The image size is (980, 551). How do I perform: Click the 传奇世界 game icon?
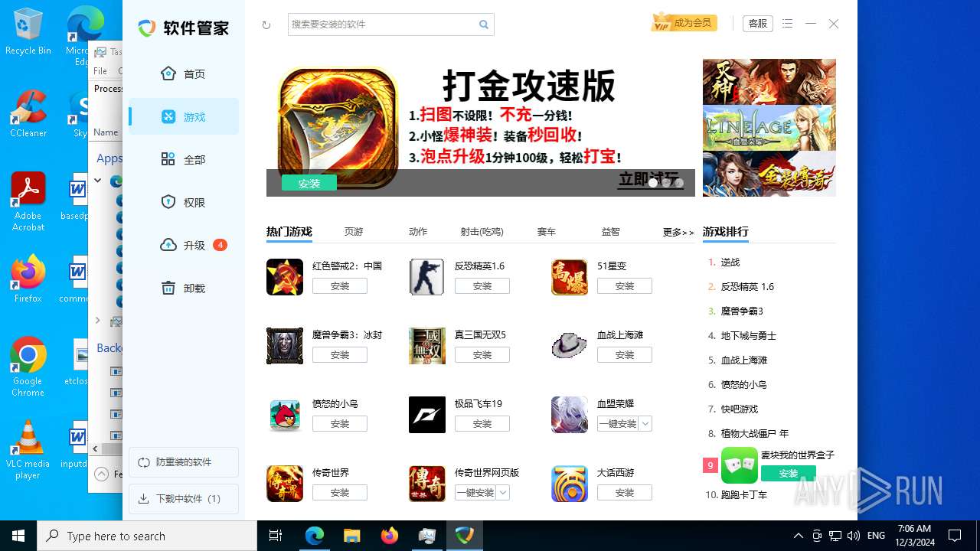pos(285,484)
